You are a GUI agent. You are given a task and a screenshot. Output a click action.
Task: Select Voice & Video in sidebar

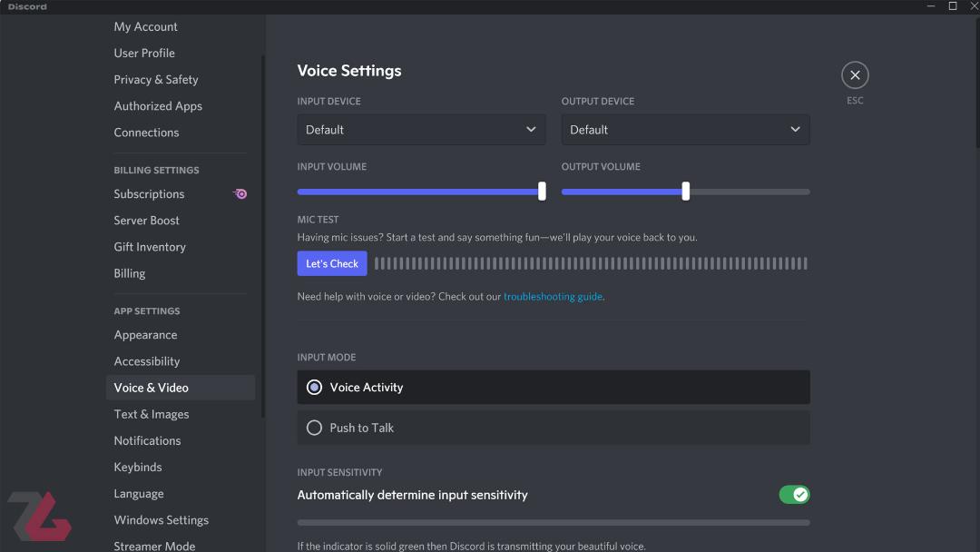pyautogui.click(x=181, y=388)
